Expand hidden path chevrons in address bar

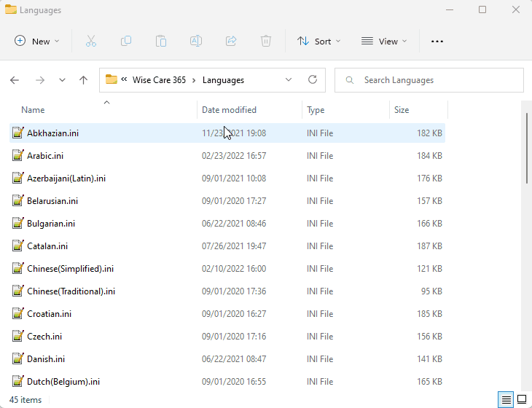coord(124,79)
